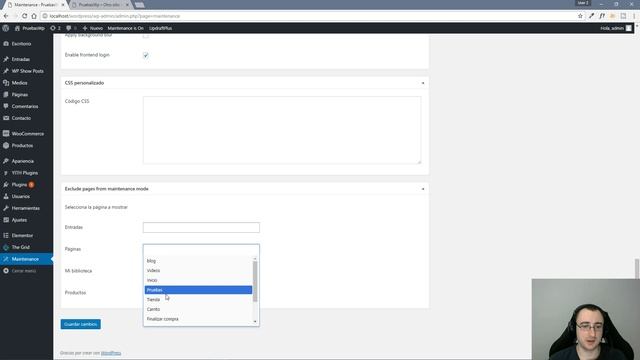Screen dimensions: 640x360
Task: Select blog from the Páginas dropdown
Action: tap(198, 261)
